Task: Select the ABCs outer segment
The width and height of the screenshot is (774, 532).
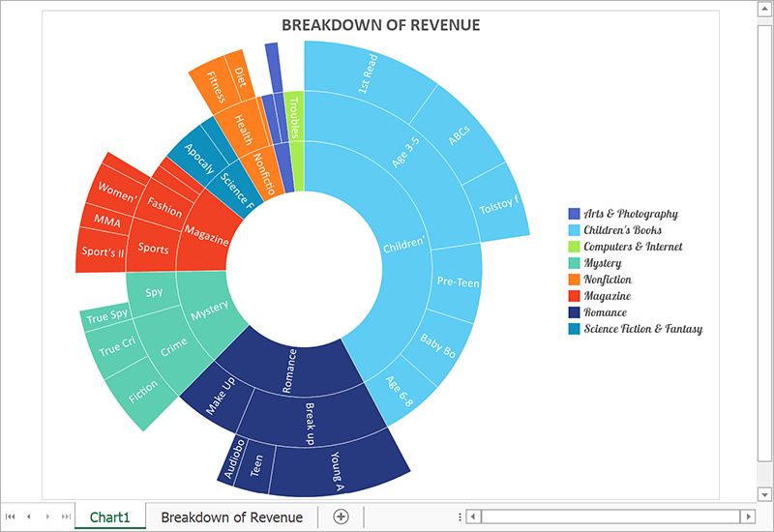Action: click(x=459, y=135)
